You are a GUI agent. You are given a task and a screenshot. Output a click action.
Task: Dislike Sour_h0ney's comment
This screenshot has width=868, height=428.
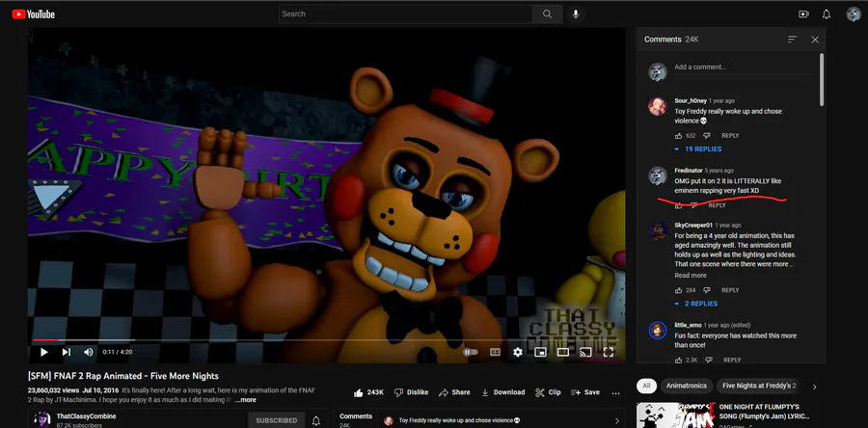click(707, 136)
